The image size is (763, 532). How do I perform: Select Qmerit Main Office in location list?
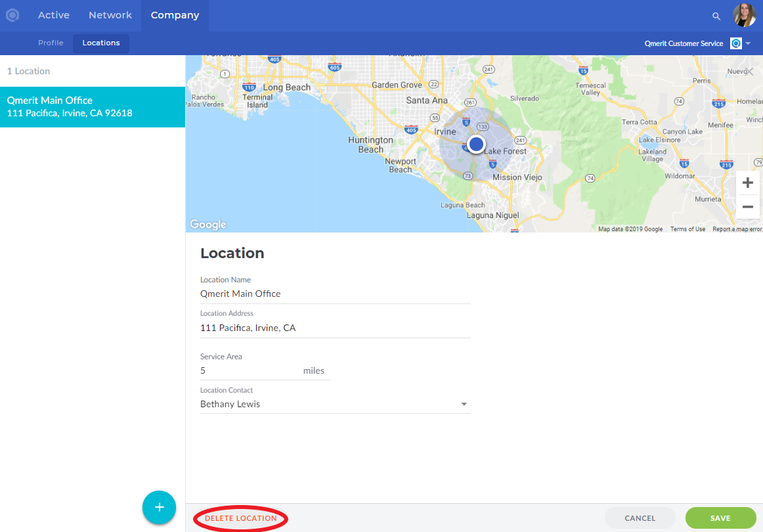(93, 106)
